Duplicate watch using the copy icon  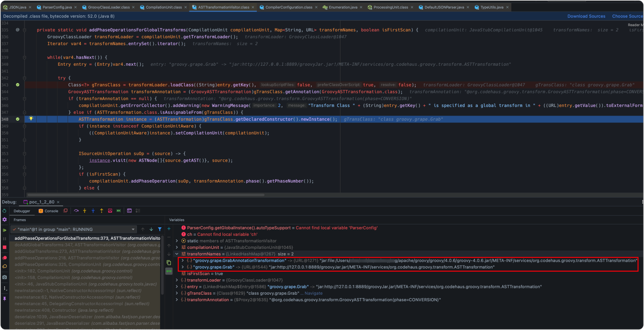point(169,263)
